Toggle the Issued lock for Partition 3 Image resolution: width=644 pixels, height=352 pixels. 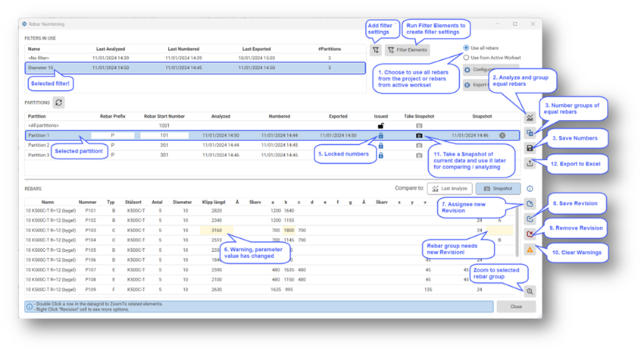click(x=381, y=156)
